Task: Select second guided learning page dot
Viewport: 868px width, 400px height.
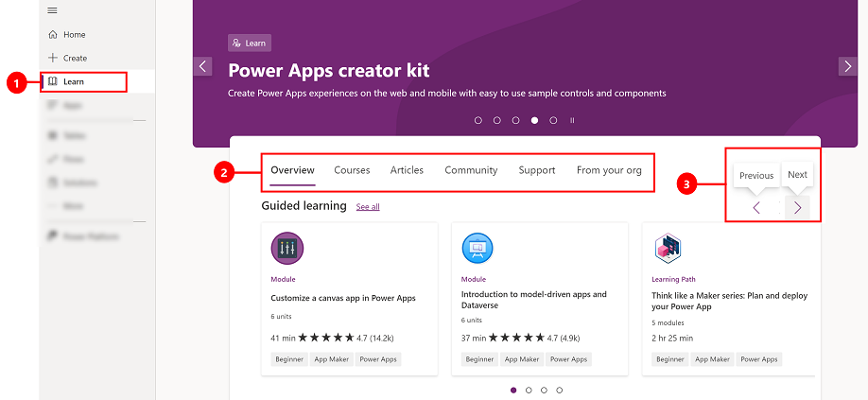Action: (529, 390)
